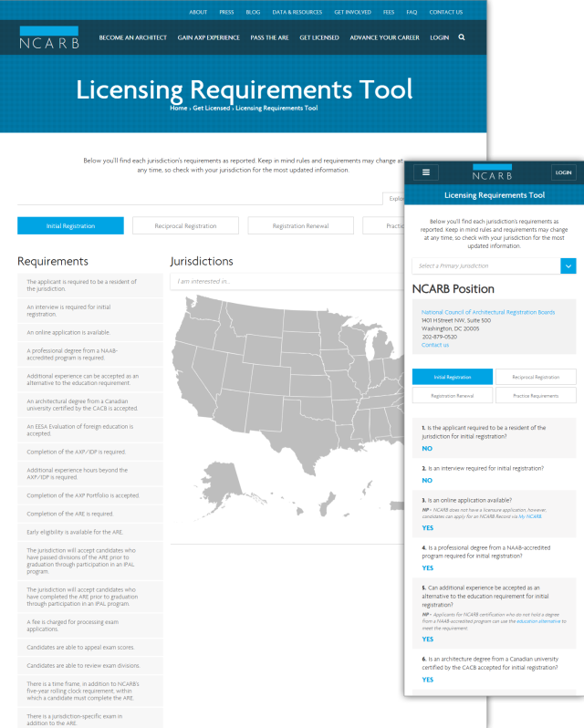Select the online application available requirement
The image size is (584, 728).
[x=68, y=332]
